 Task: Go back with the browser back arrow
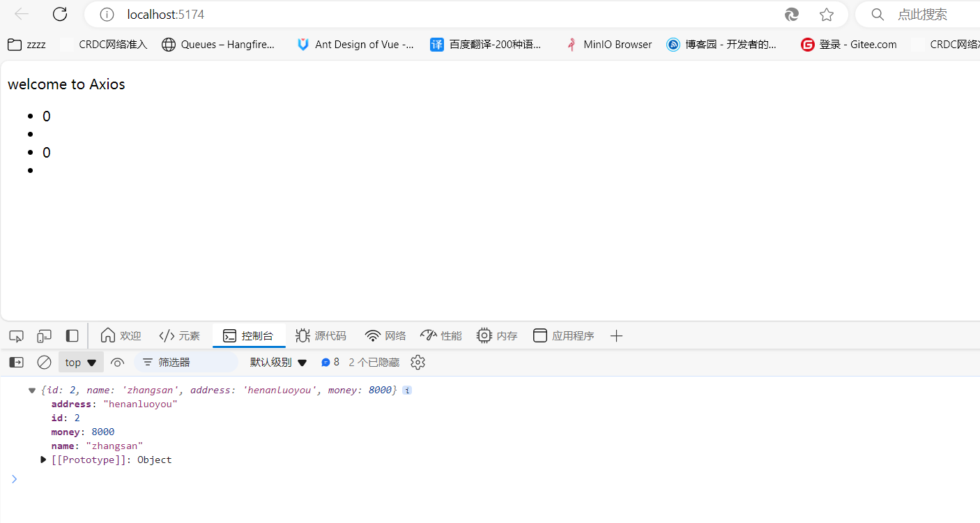click(22, 14)
